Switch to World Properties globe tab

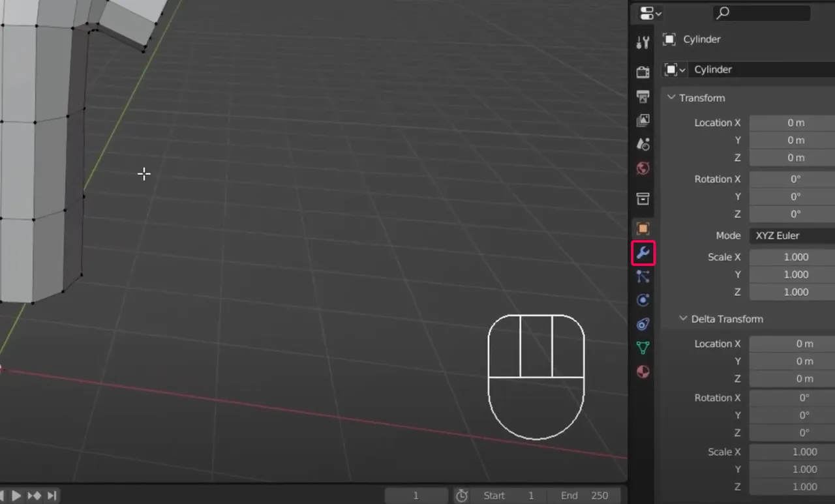(643, 168)
